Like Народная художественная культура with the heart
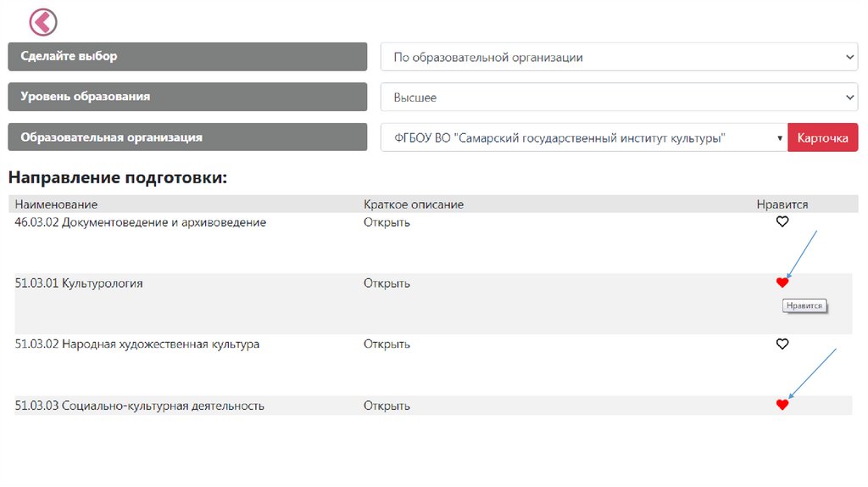 (782, 344)
